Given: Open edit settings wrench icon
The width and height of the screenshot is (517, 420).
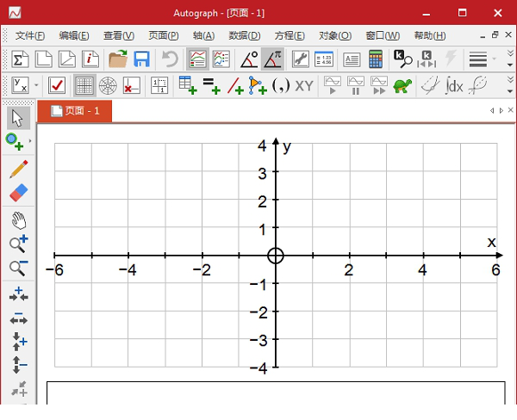Looking at the screenshot, I should [x=301, y=59].
